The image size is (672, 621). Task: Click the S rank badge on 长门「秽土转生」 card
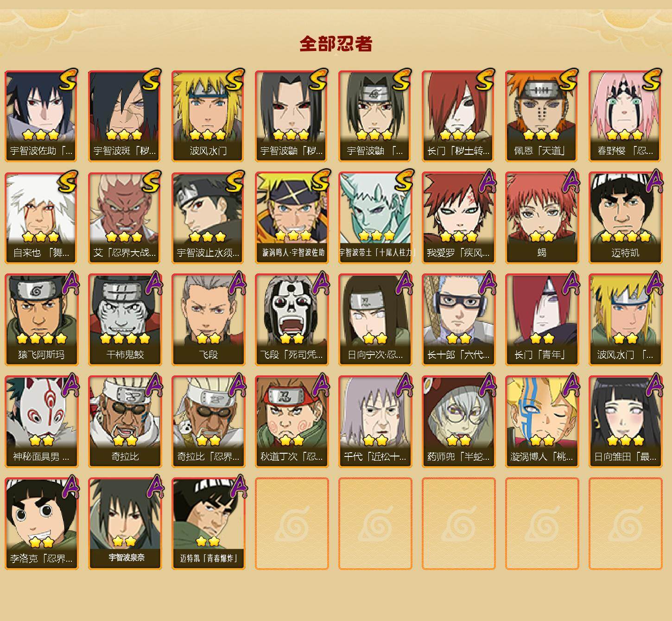coord(484,80)
